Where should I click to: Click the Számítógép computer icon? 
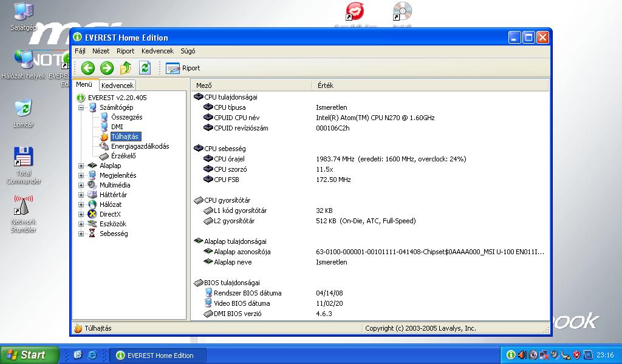92,107
